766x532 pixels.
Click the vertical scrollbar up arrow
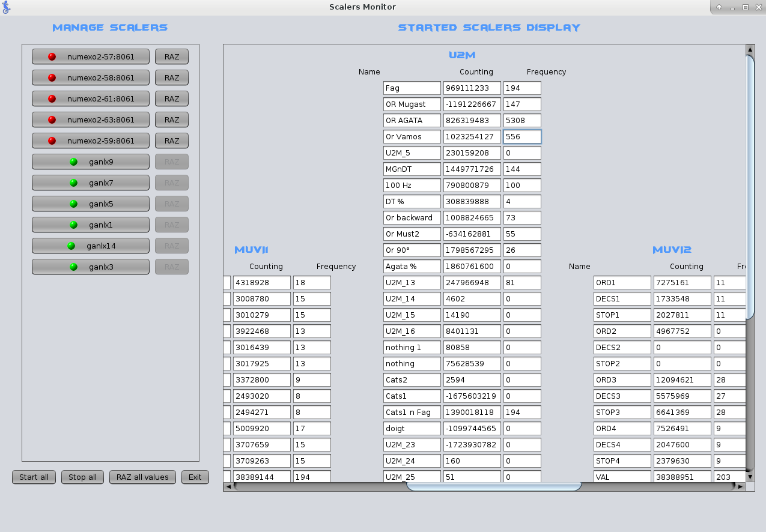point(750,49)
